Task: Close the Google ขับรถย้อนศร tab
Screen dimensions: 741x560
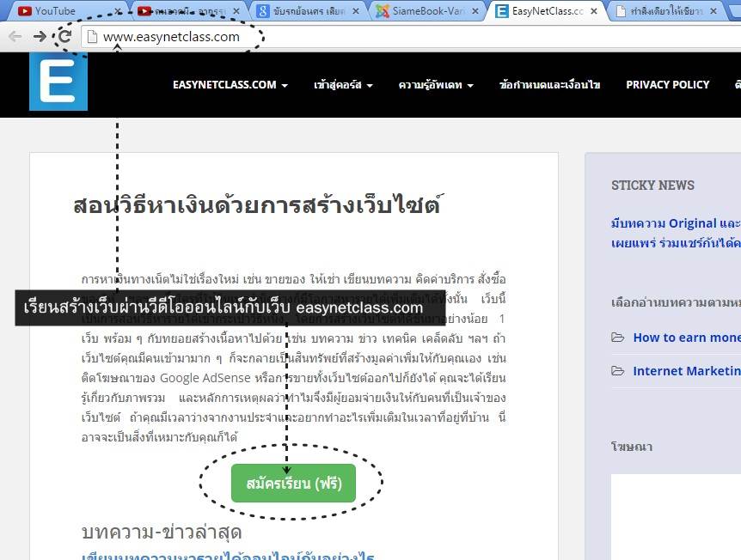Action: point(356,11)
